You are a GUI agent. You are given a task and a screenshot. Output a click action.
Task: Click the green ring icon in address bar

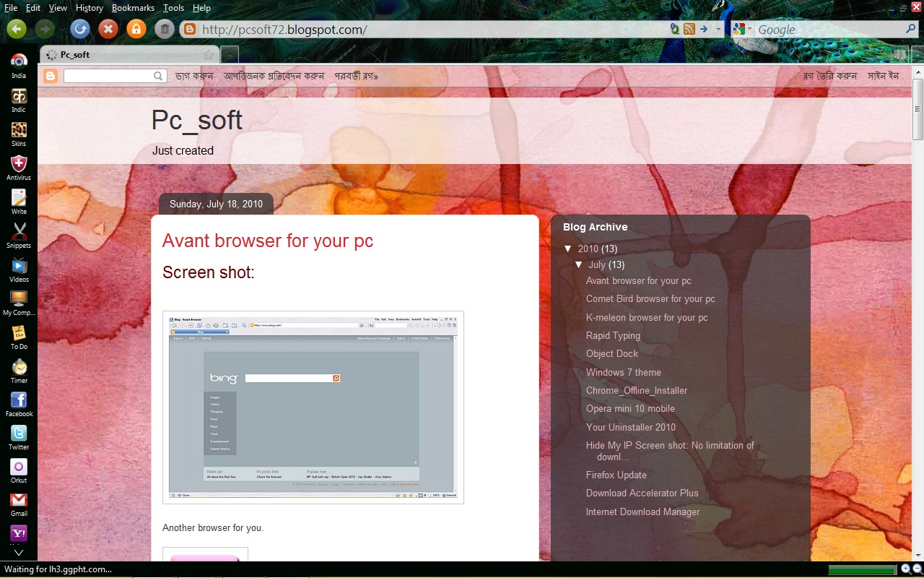click(x=674, y=30)
